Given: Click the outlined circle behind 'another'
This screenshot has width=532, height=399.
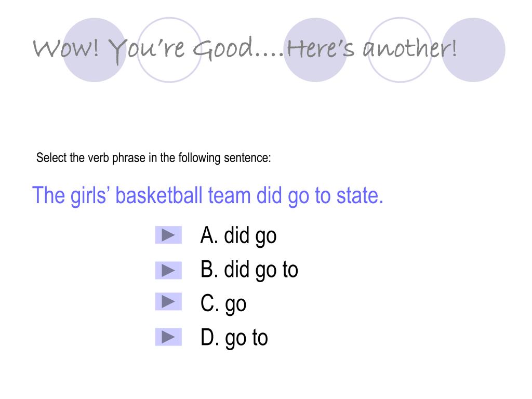Looking at the screenshot, I should click(400, 50).
